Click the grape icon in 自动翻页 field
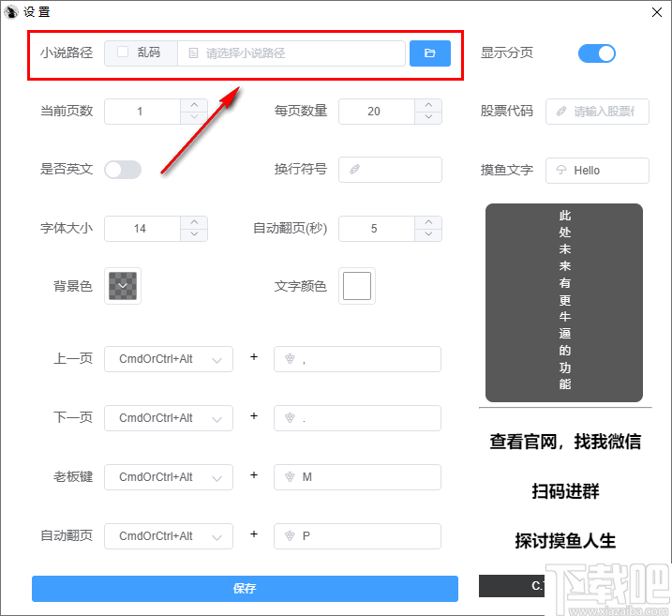 click(x=291, y=536)
